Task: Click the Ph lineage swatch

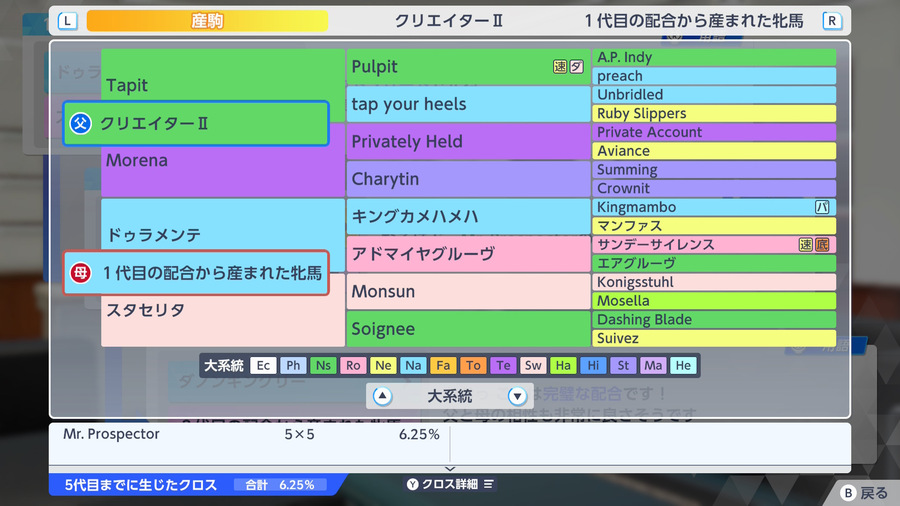Action: coord(293,365)
